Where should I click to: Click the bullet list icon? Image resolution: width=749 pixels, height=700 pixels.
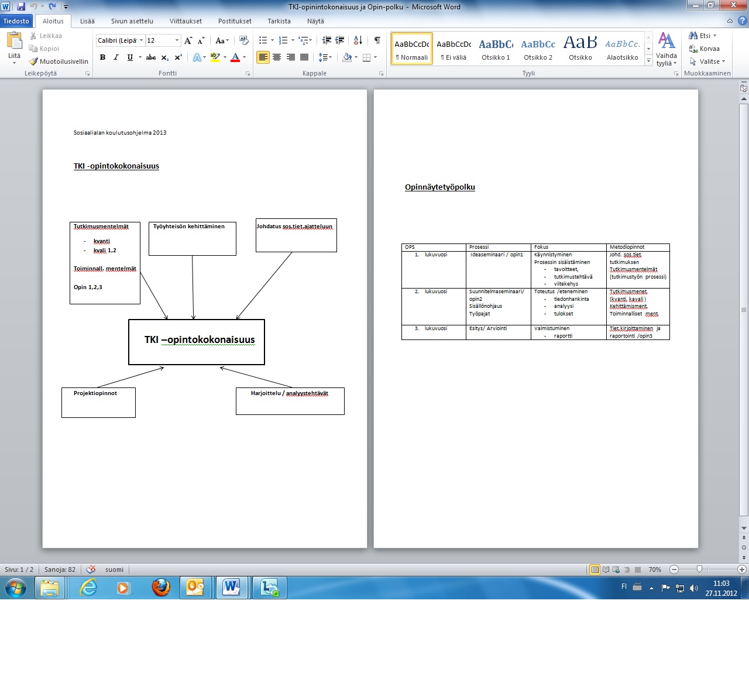click(x=263, y=40)
